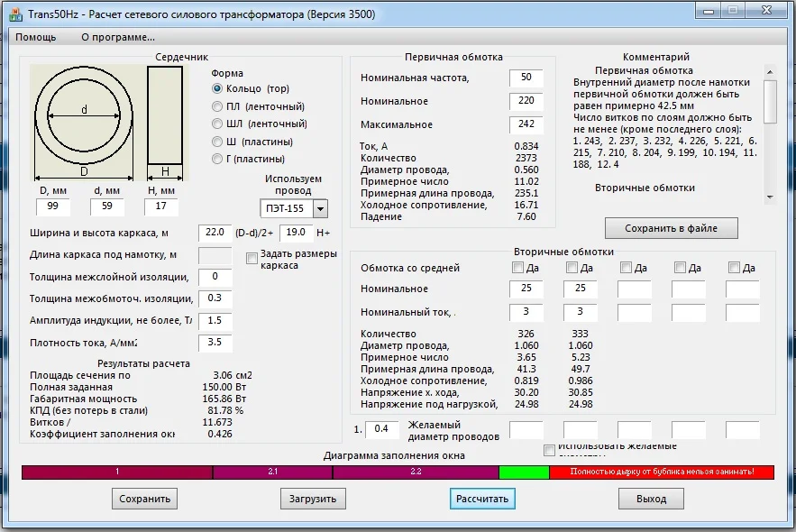Open the Помощь menu
This screenshot has height=532, width=796.
(x=35, y=37)
